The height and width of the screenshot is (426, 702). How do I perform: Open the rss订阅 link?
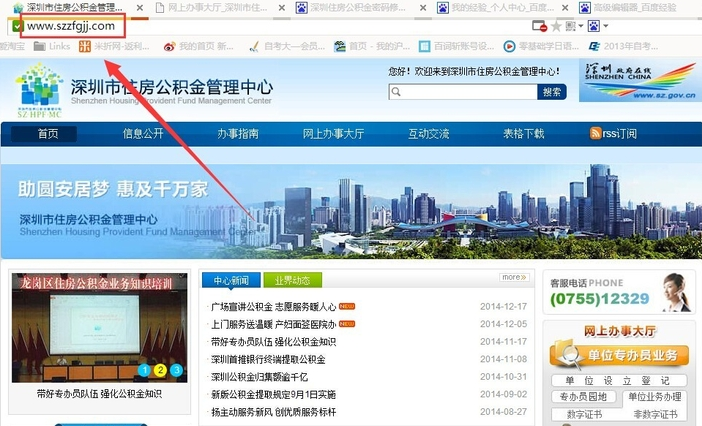click(620, 134)
